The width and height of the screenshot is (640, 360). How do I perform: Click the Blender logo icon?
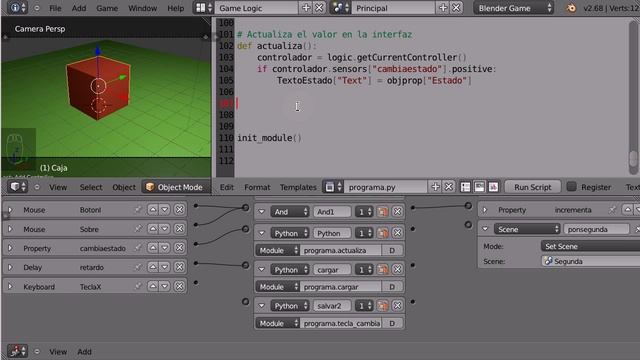point(571,8)
